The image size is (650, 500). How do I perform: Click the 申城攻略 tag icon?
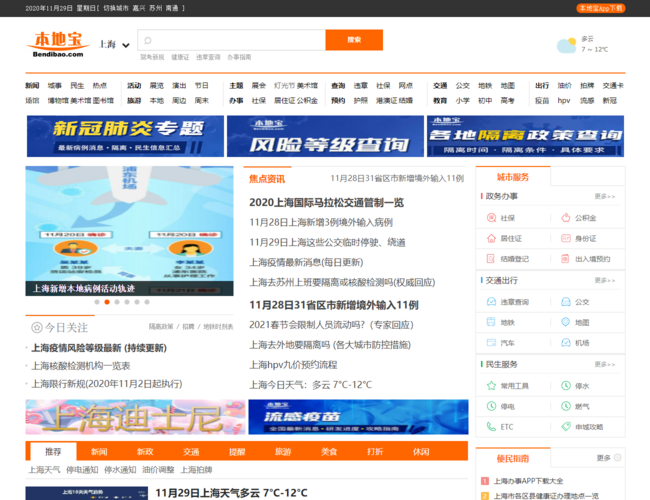[x=566, y=427]
